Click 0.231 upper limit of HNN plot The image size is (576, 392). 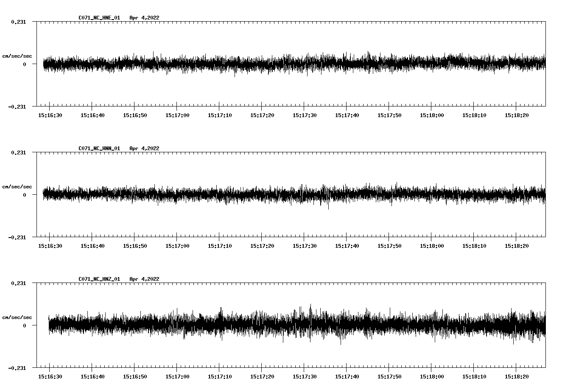[x=19, y=153]
